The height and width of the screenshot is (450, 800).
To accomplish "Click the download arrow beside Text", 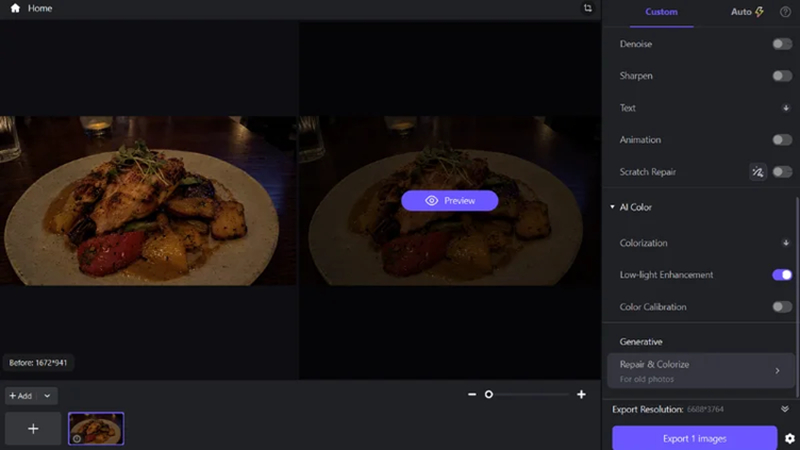I will 786,108.
